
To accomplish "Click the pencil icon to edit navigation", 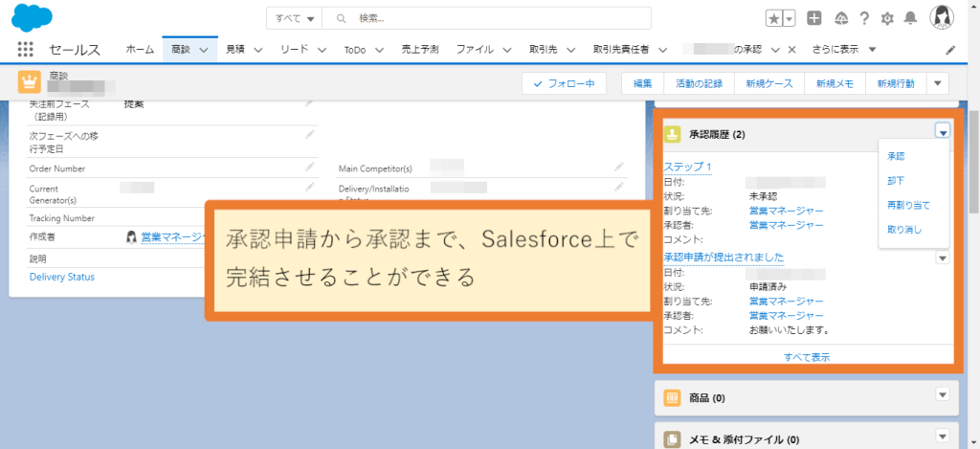I will (x=950, y=50).
